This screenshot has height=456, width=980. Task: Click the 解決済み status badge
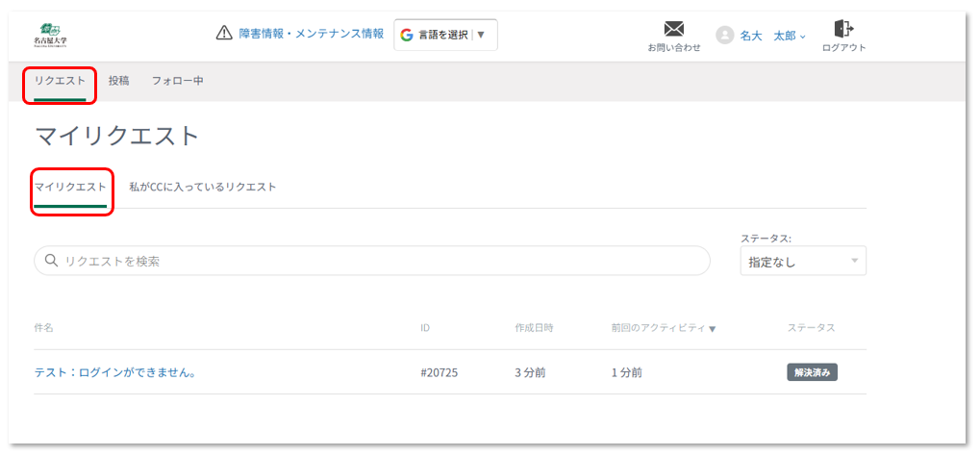tap(812, 372)
